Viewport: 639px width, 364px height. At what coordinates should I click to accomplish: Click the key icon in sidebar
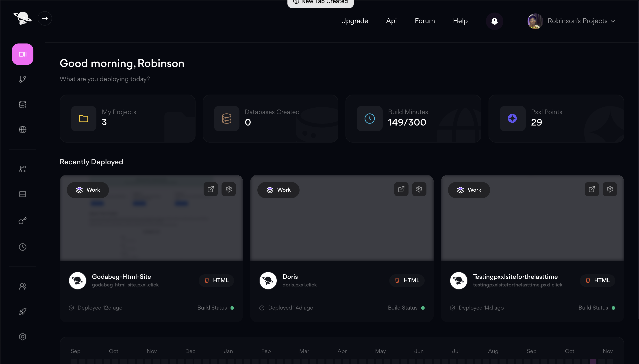(22, 220)
